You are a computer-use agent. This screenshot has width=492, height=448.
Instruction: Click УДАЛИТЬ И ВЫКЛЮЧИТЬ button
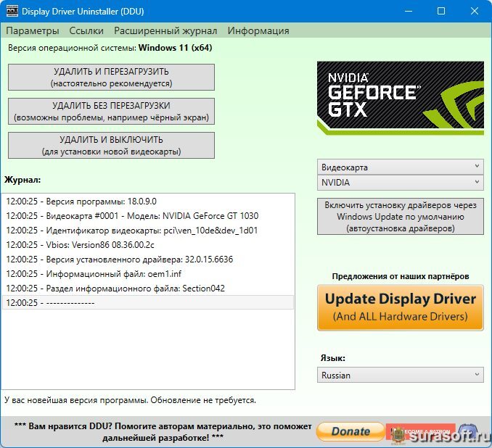[x=112, y=145]
